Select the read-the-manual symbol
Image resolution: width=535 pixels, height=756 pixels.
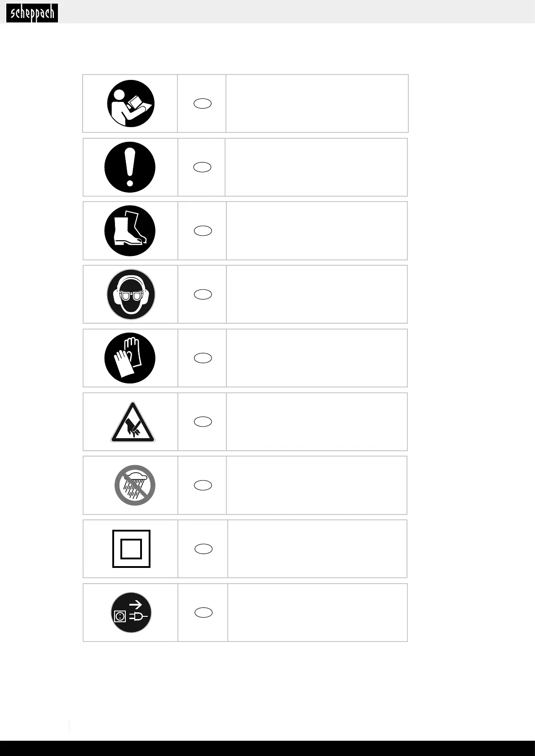click(x=131, y=104)
